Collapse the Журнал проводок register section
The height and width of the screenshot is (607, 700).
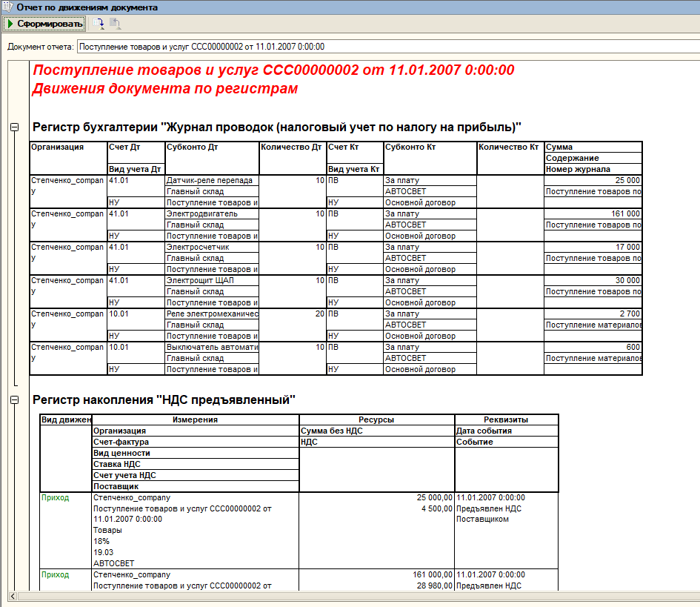(14, 127)
